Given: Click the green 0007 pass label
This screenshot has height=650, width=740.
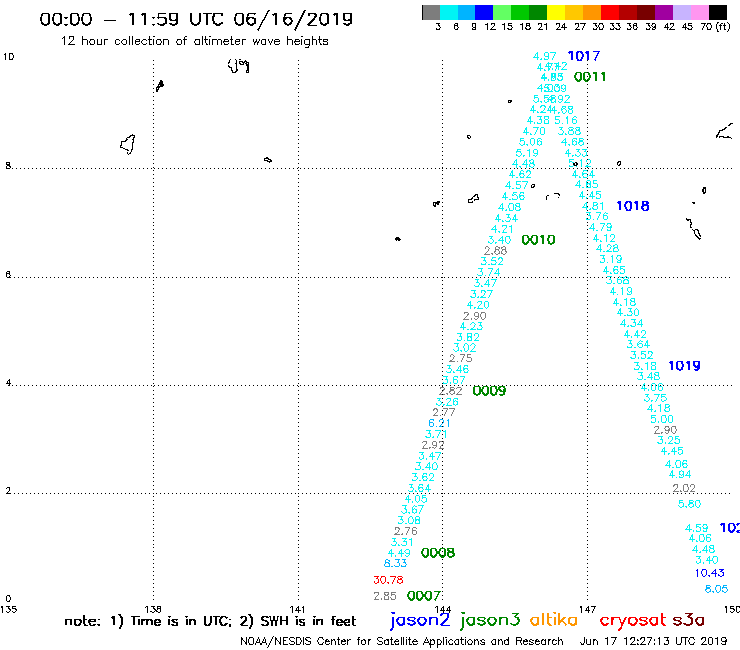Looking at the screenshot, I should coord(424,596).
